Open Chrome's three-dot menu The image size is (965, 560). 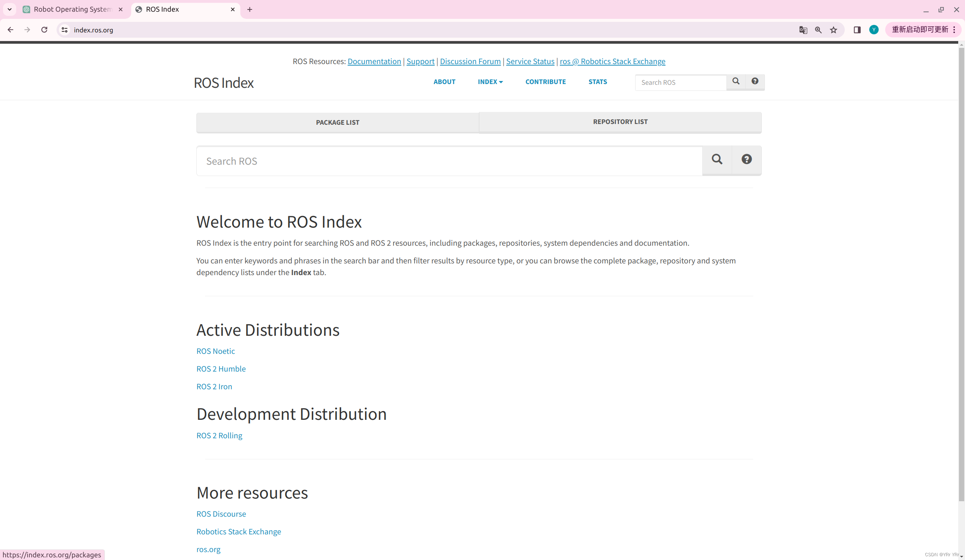(954, 30)
